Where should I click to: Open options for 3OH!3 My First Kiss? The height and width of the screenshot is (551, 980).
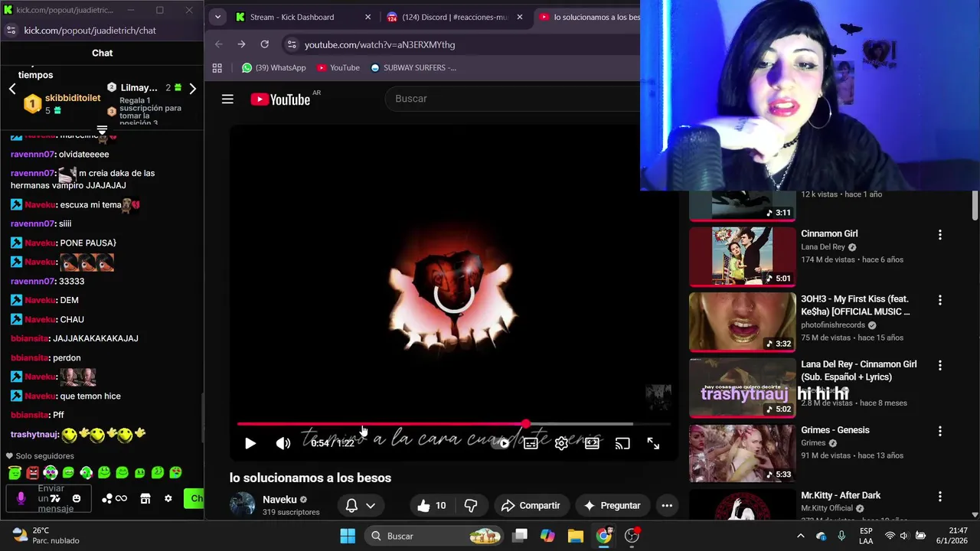pyautogui.click(x=939, y=300)
